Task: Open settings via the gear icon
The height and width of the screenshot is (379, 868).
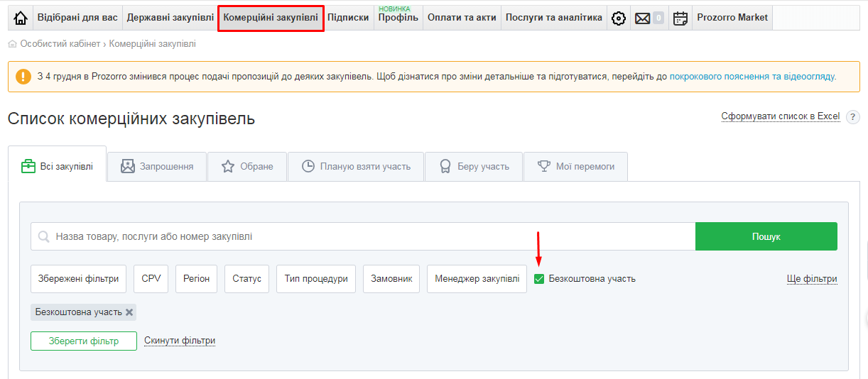Action: (x=619, y=18)
